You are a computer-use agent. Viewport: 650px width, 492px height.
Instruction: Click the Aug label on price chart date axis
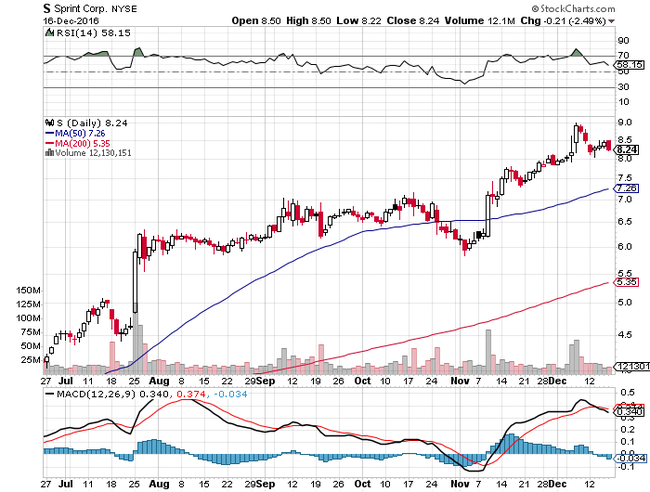pyautogui.click(x=159, y=381)
